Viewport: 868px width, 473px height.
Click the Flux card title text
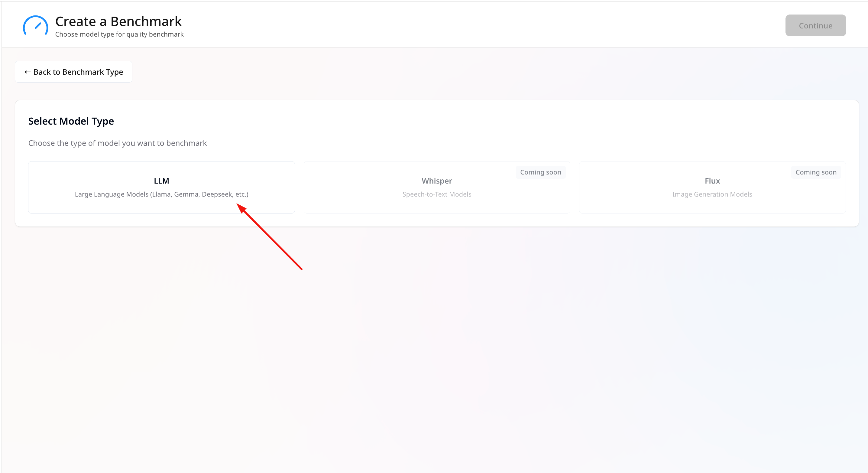pyautogui.click(x=712, y=181)
